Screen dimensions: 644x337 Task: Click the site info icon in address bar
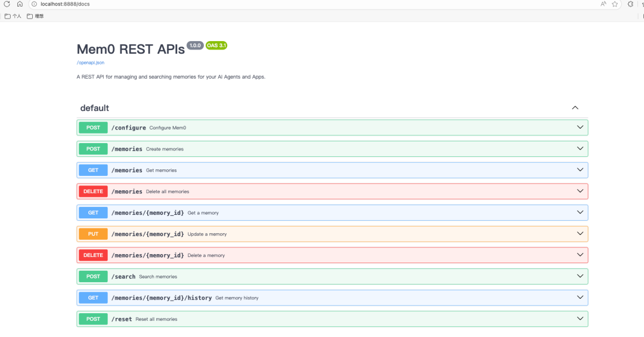click(35, 4)
